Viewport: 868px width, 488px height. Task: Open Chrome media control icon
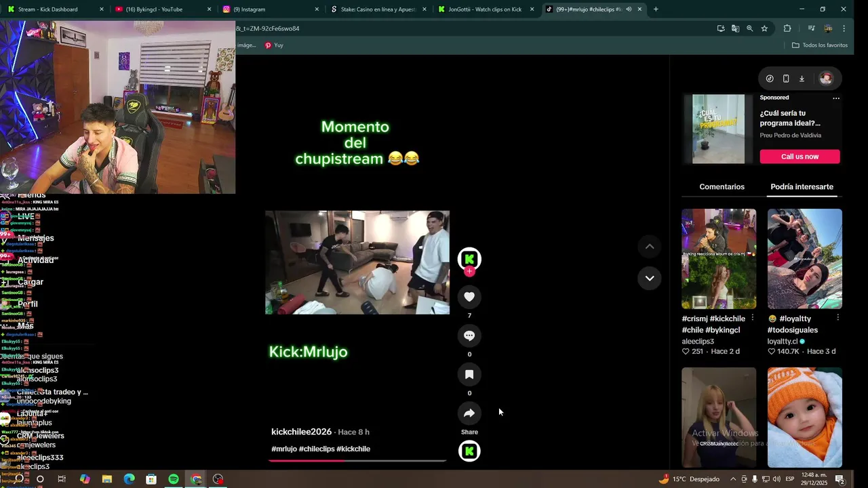(x=811, y=28)
